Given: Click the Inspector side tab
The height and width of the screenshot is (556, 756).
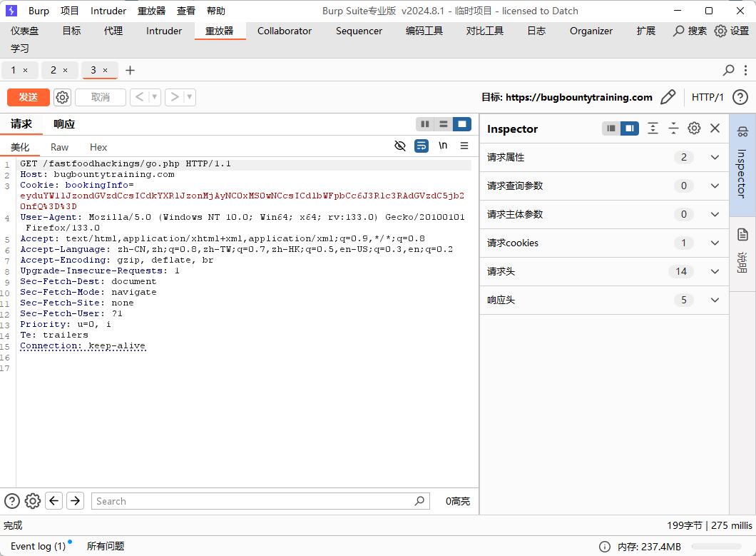Looking at the screenshot, I should click(x=742, y=165).
